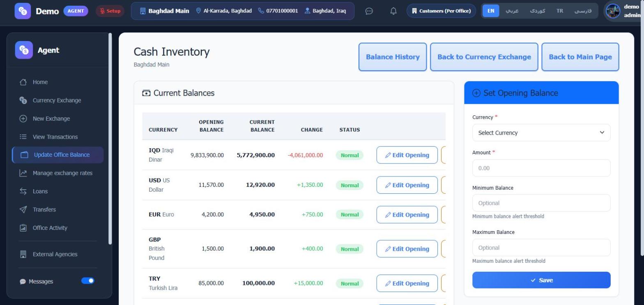Focus the Minimum Balance input field
The image size is (644, 305).
541,203
